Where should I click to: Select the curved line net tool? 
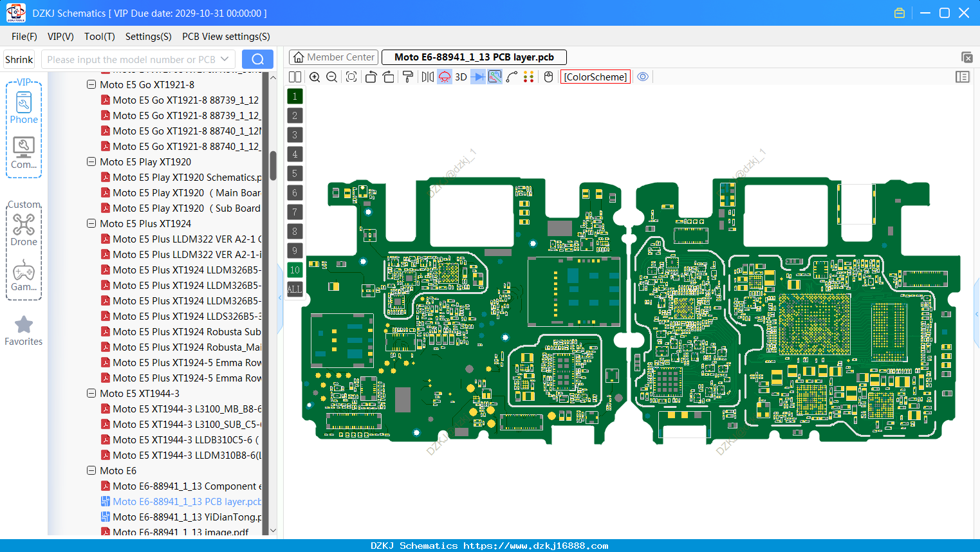(512, 77)
